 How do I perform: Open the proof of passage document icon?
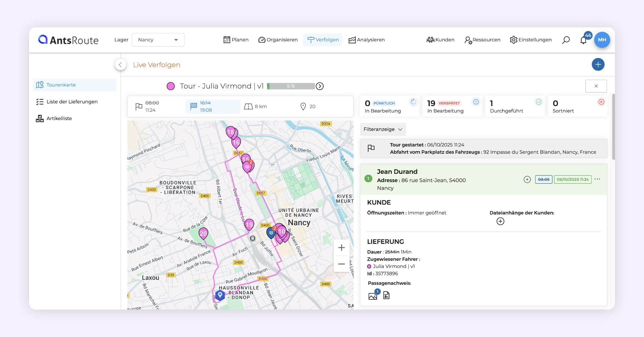click(386, 295)
